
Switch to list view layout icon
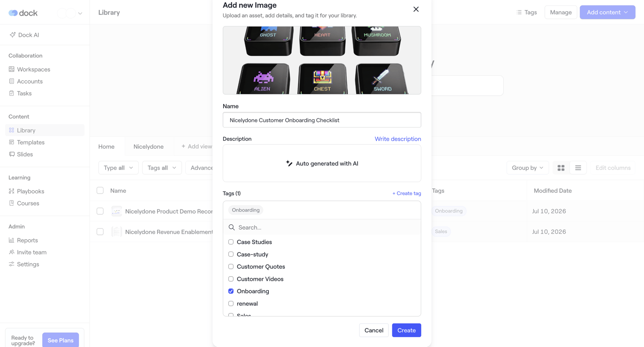tap(578, 168)
